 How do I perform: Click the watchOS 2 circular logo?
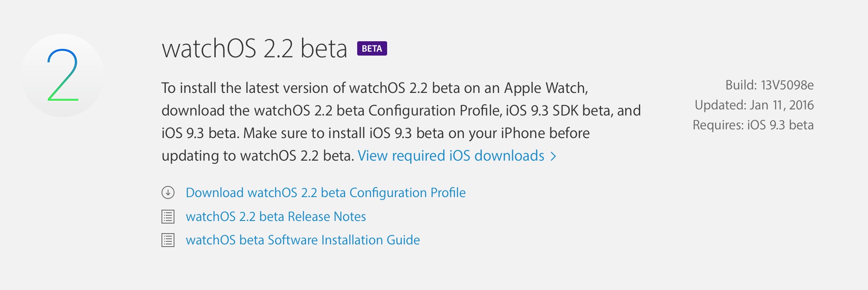pos(62,76)
